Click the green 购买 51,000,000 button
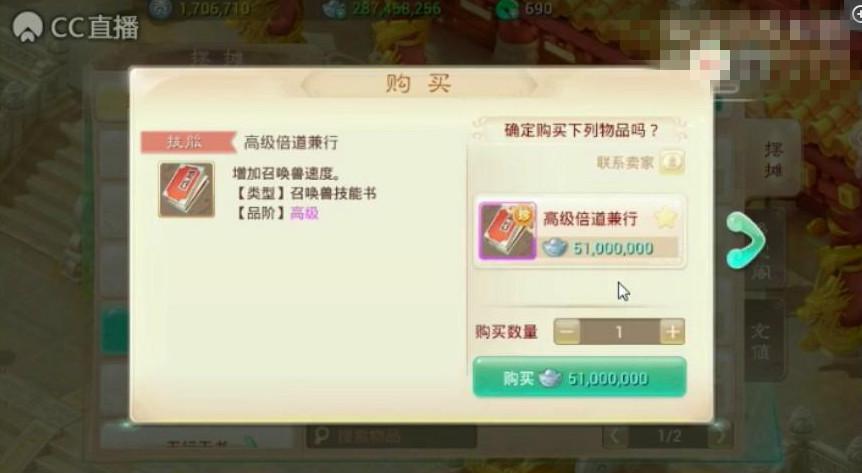The width and height of the screenshot is (862, 473). 579,377
